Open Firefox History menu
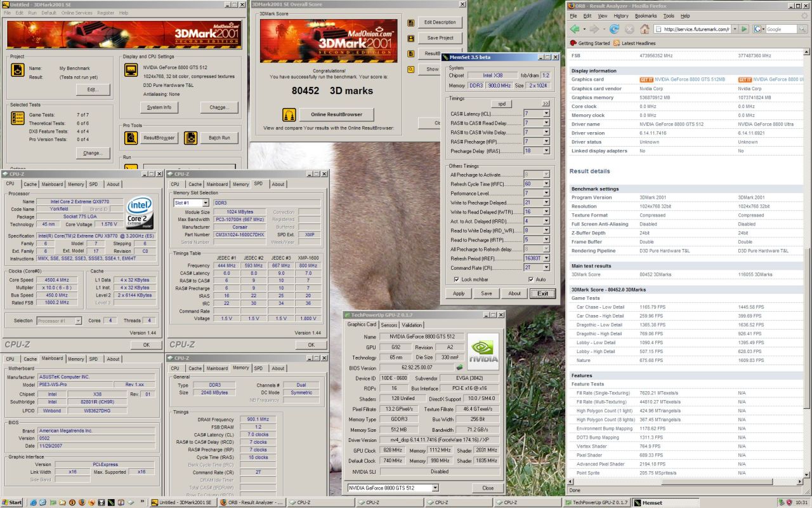The image size is (812, 508). 620,15
